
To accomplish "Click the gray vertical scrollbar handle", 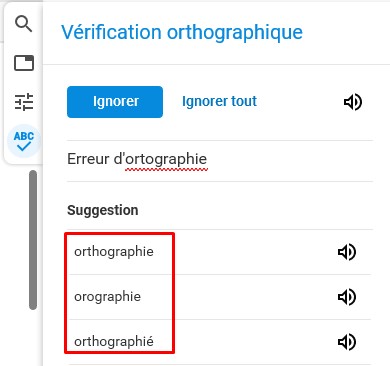I will click(x=33, y=240).
